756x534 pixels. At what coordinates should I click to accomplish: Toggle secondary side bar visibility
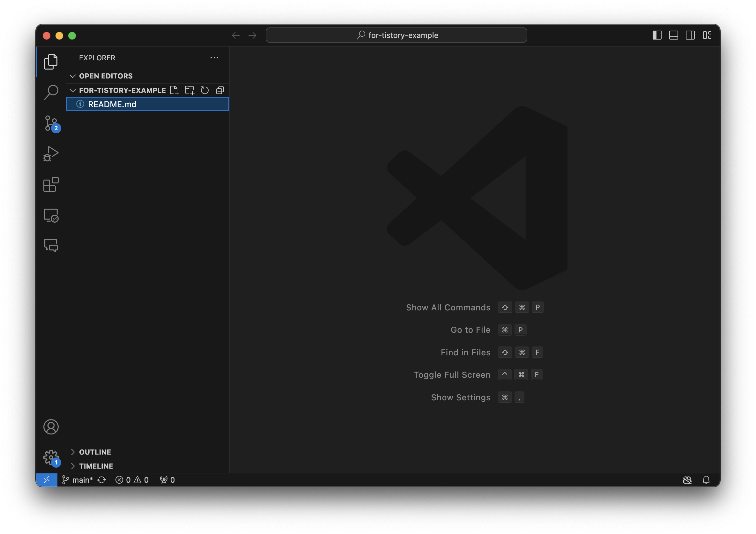point(690,35)
